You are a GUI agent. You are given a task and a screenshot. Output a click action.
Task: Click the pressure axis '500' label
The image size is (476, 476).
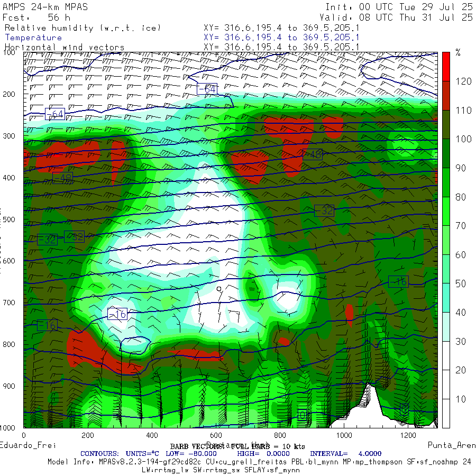point(9,219)
